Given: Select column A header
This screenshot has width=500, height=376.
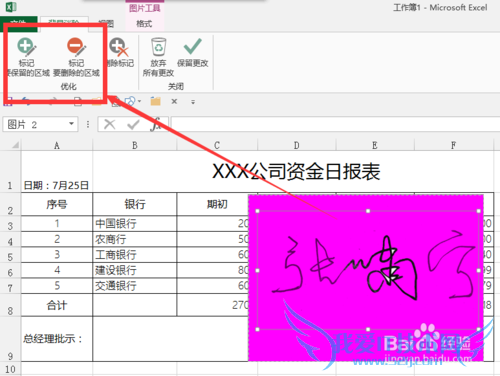Looking at the screenshot, I should [57, 145].
